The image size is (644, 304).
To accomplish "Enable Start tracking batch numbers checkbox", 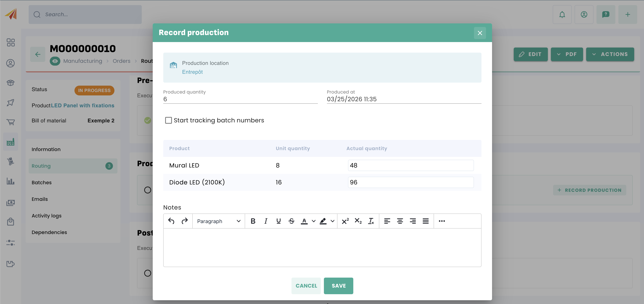I will pyautogui.click(x=169, y=120).
